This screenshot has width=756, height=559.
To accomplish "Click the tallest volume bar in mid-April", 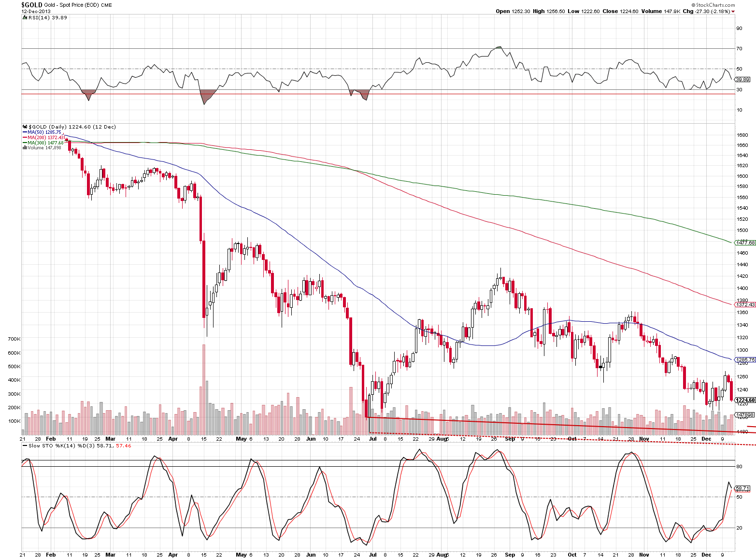I will (x=204, y=389).
